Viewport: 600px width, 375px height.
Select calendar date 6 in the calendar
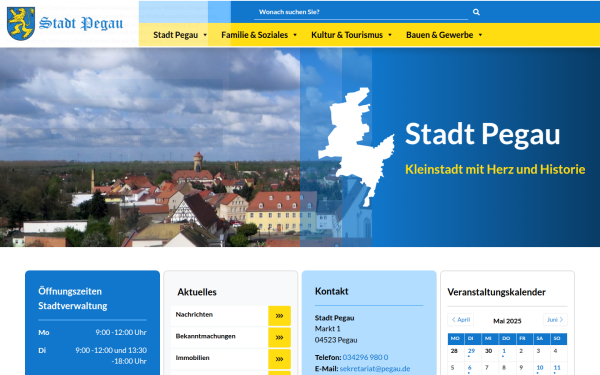tap(470, 368)
